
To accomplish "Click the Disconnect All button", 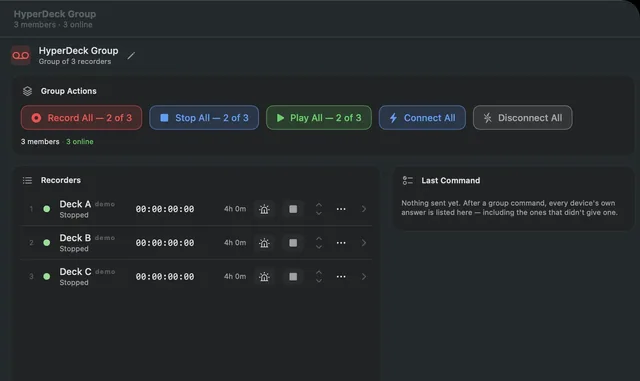I will pos(522,118).
